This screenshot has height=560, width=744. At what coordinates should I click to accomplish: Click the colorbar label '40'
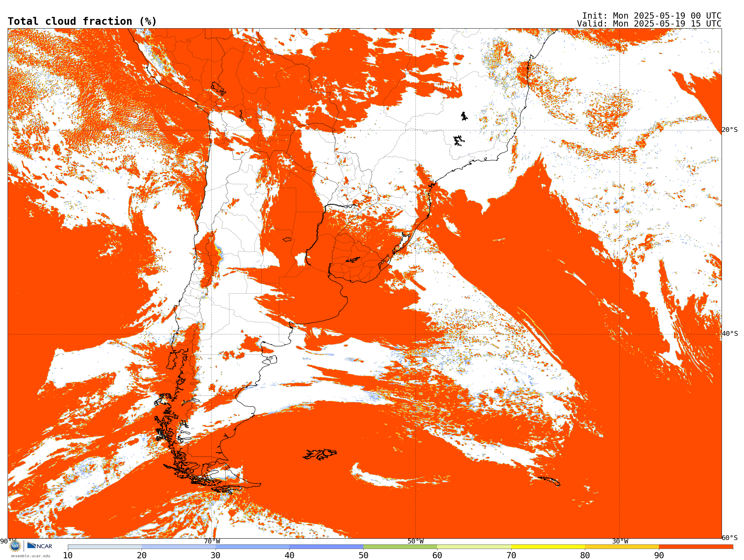[289, 556]
